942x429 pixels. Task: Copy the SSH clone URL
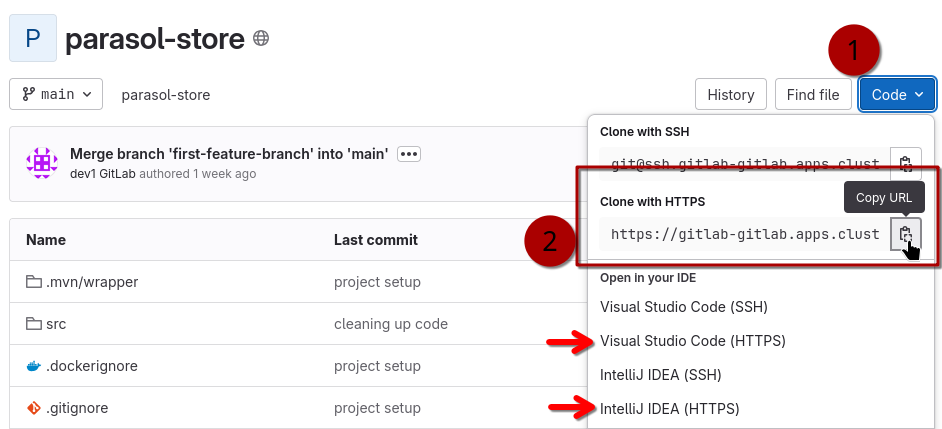(x=905, y=164)
